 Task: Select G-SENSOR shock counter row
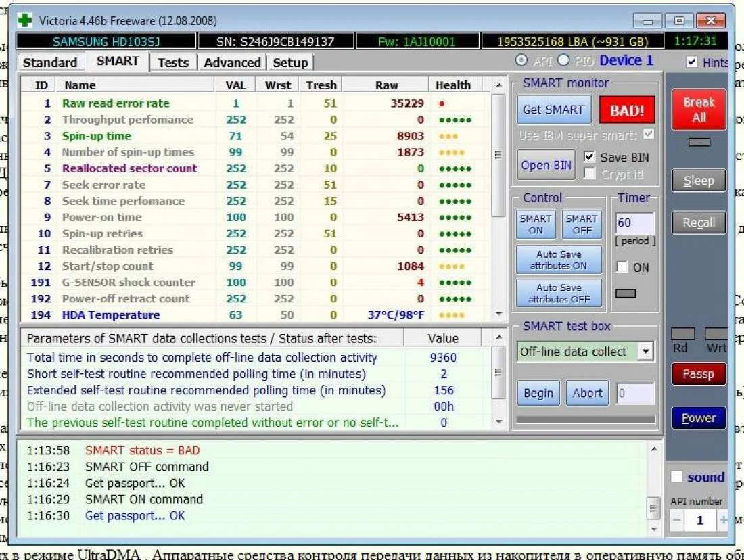pyautogui.click(x=256, y=283)
